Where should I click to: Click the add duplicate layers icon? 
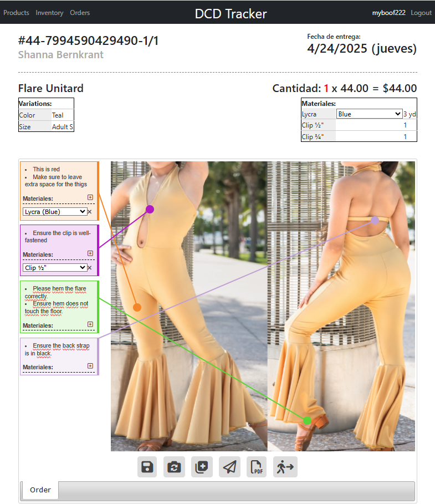pos(202,467)
